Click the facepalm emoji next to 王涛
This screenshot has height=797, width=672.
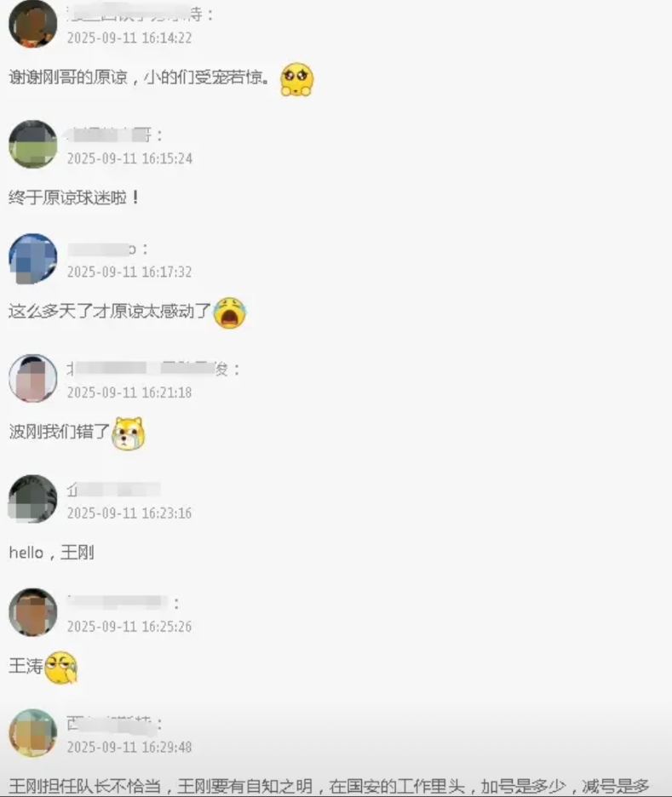tap(61, 668)
